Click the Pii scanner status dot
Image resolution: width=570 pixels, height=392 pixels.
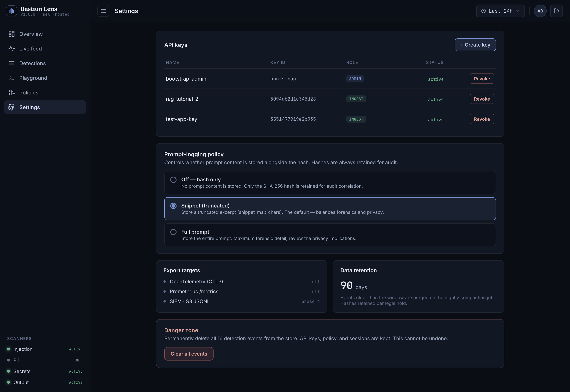point(9,360)
